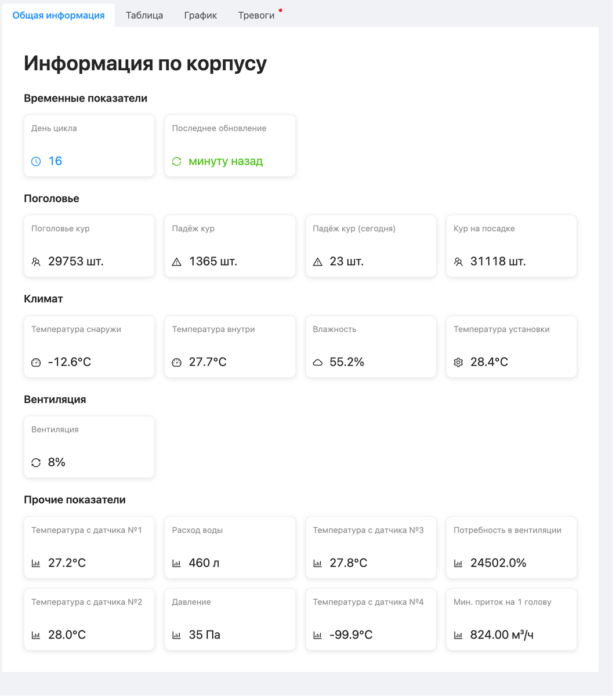Click the 'Температура внутри' card
This screenshot has height=696, width=616.
point(230,346)
